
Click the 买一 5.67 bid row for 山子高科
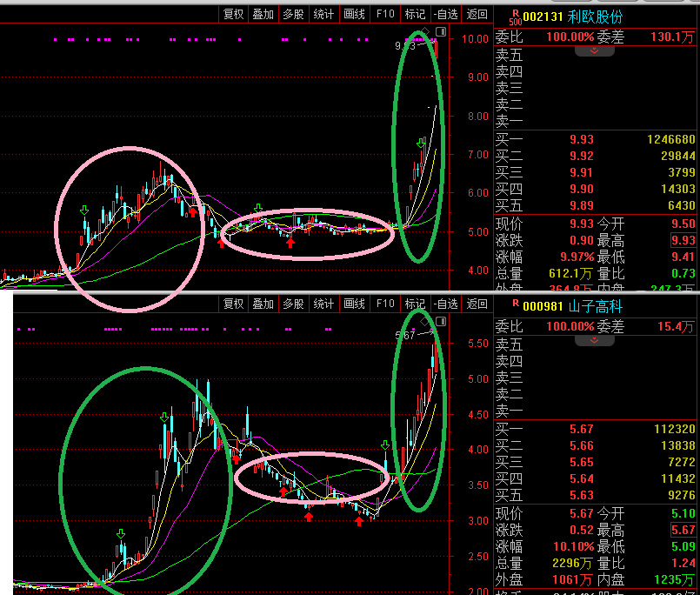[595, 429]
